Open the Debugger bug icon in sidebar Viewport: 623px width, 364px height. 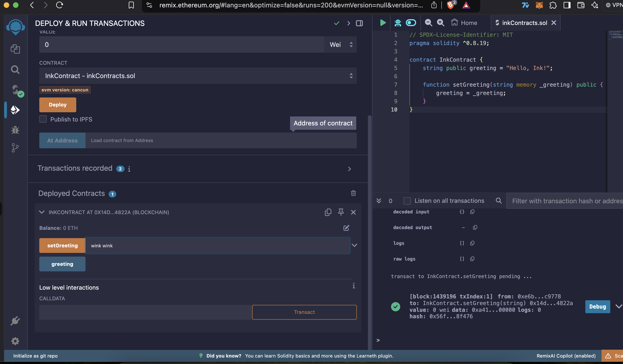click(15, 130)
